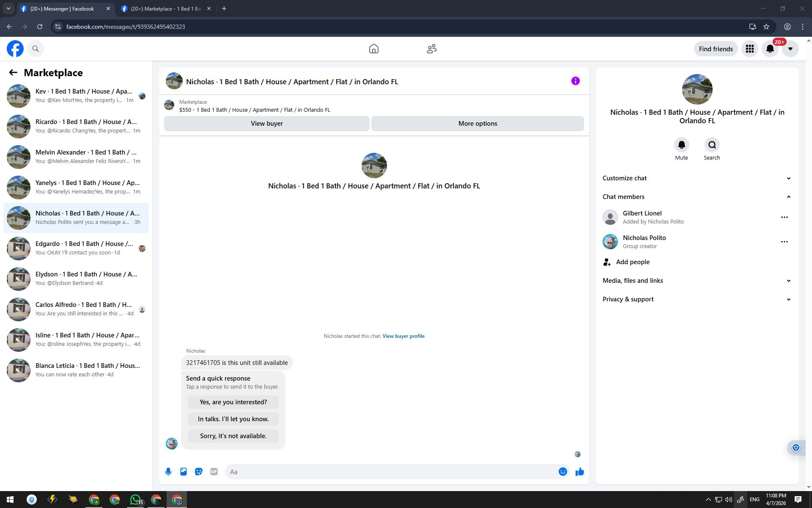Open the nine-dot Menu grid

click(749, 49)
